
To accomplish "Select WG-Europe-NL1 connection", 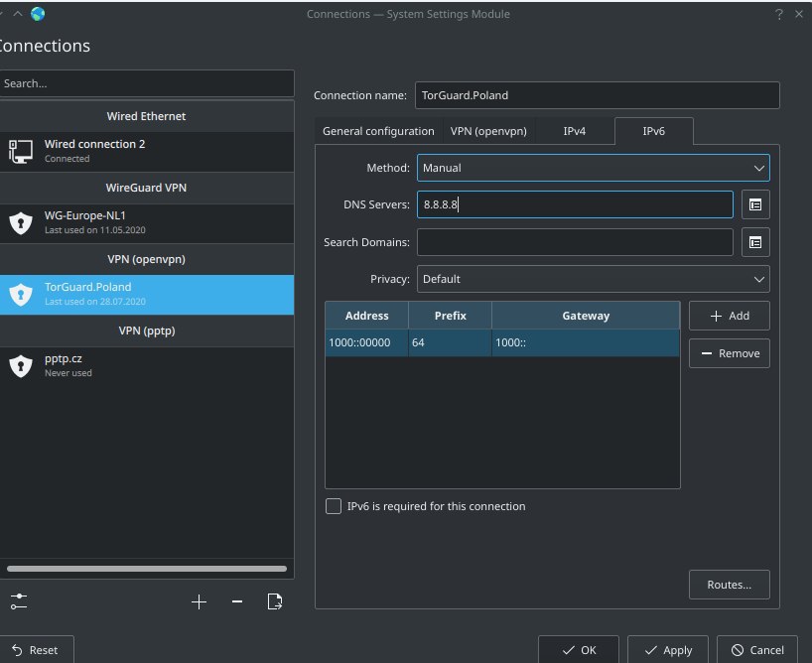I will pyautogui.click(x=147, y=223).
